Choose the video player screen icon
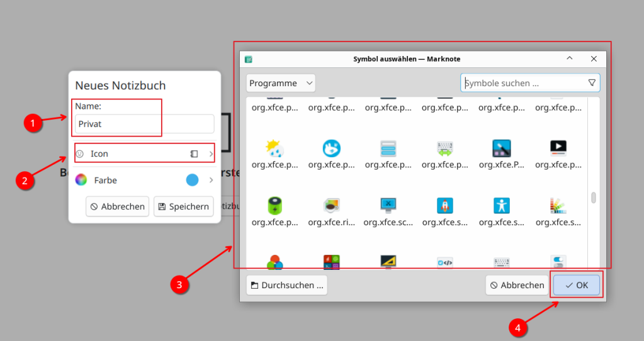The width and height of the screenshot is (644, 341). coord(558,148)
